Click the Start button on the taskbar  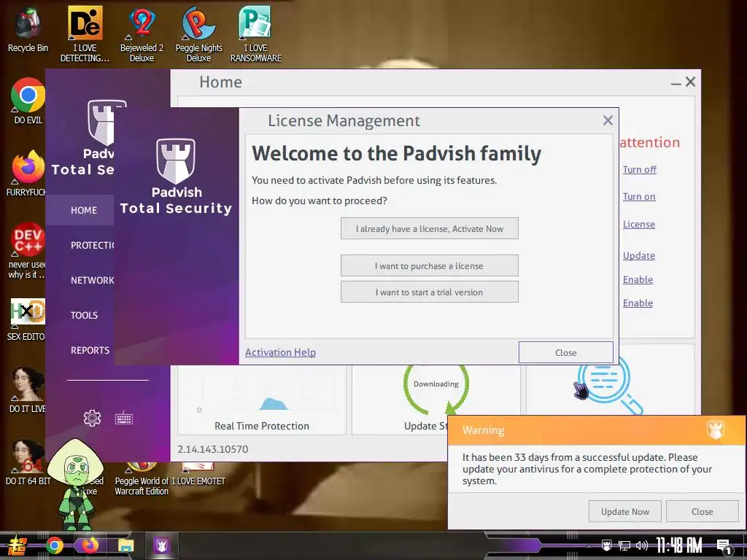[x=17, y=545]
